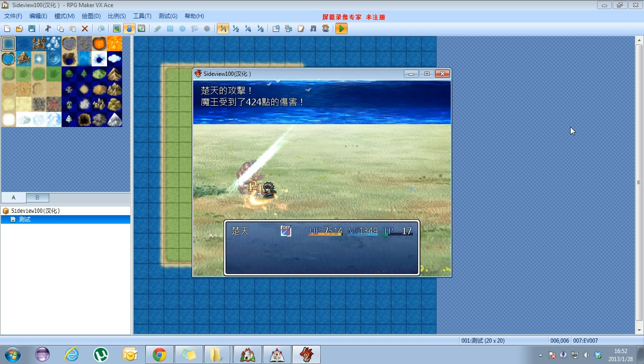Open the Script Editor icon
The image size is (644, 364).
pyautogui.click(x=301, y=28)
